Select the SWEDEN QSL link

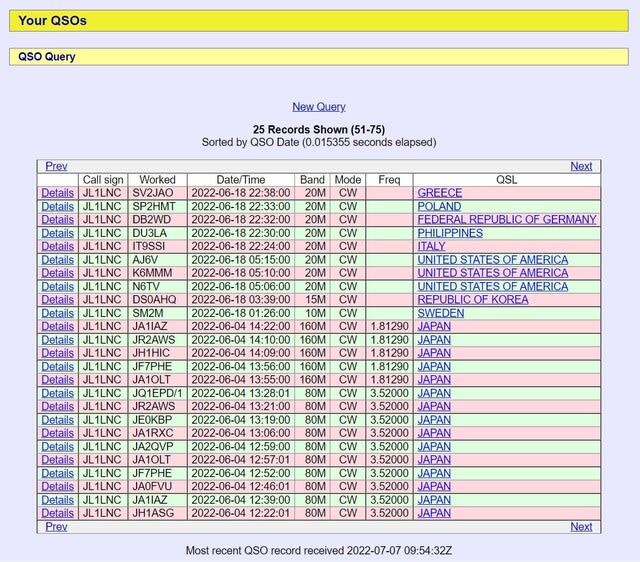[440, 313]
